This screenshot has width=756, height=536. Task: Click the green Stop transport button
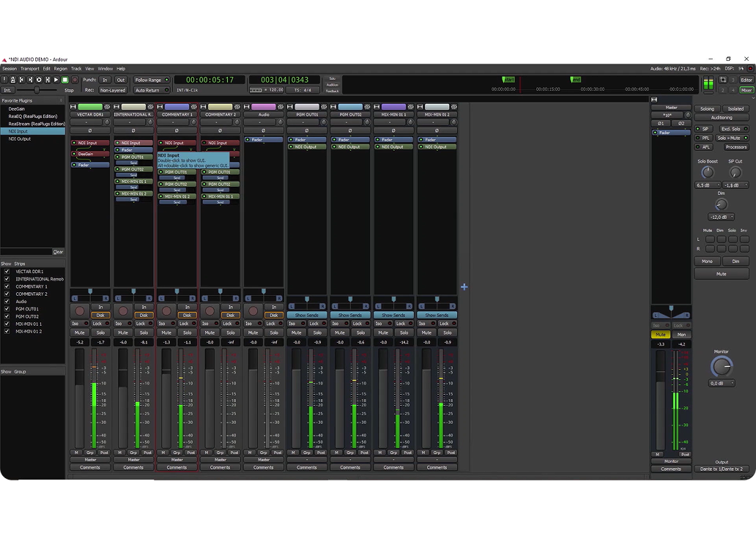65,80
